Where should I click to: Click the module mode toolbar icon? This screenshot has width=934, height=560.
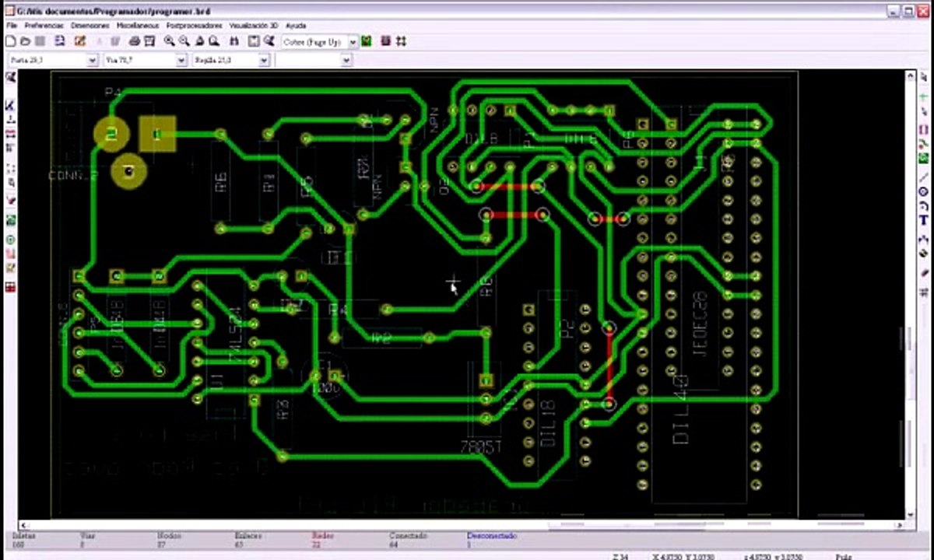tap(385, 40)
